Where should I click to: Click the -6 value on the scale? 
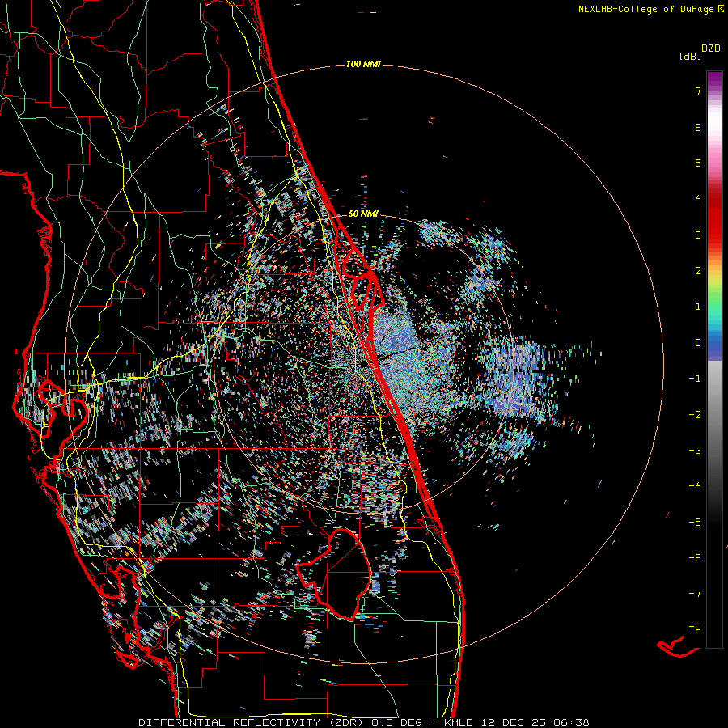click(695, 558)
